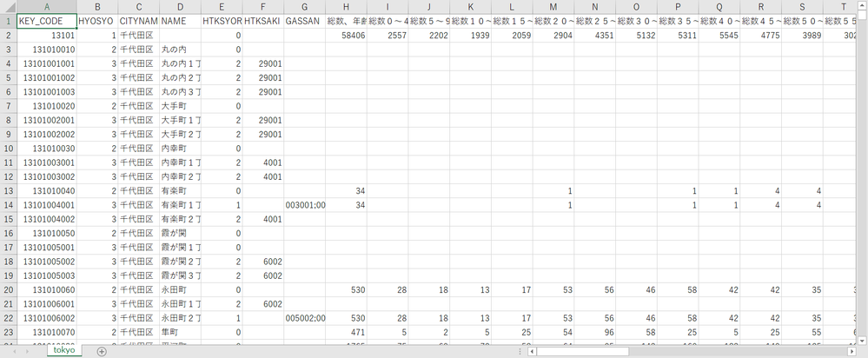Click the 大手町 name cell in row 7
The width and height of the screenshot is (868, 358).
181,106
